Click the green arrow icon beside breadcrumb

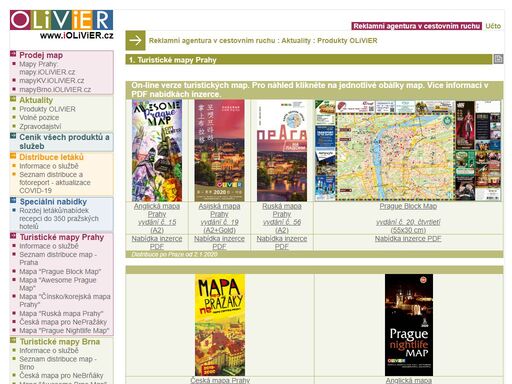pyautogui.click(x=135, y=41)
